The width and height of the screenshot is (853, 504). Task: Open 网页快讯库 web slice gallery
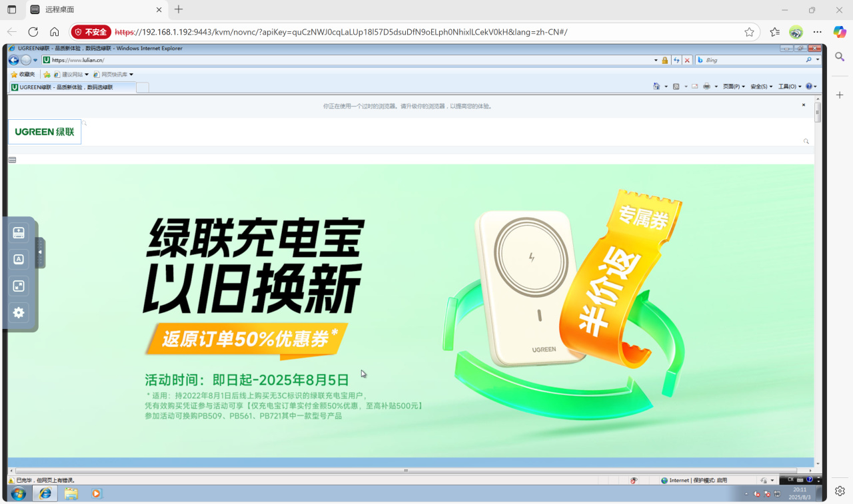click(113, 75)
